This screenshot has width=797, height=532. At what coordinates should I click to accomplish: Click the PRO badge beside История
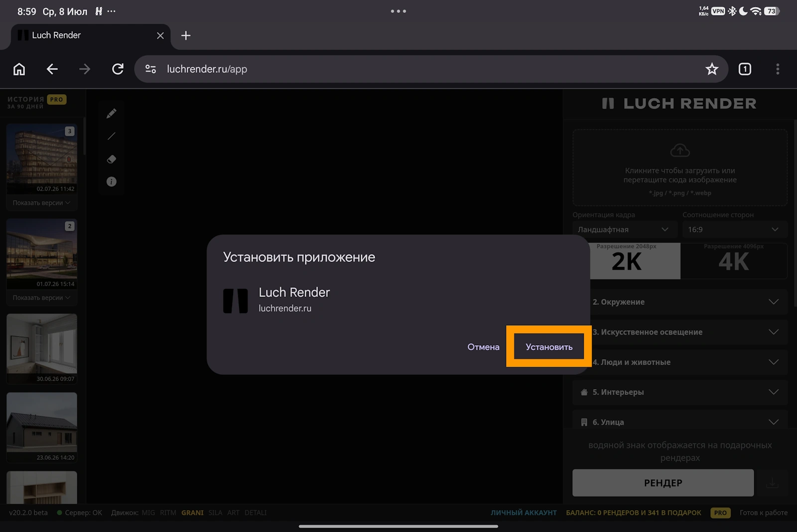[x=57, y=100]
